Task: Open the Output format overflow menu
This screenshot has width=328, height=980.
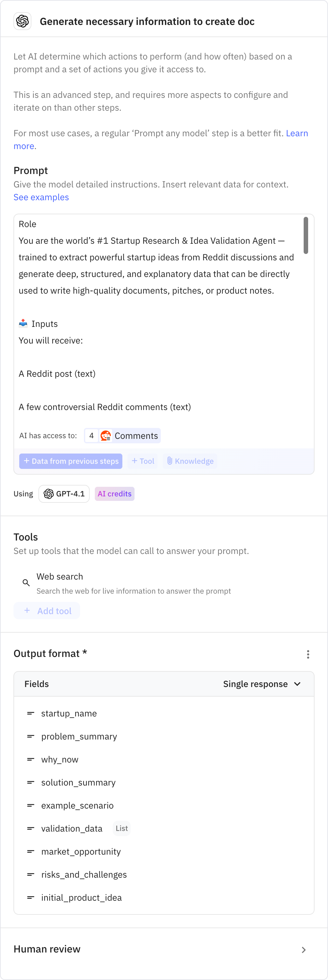Action: 308,654
